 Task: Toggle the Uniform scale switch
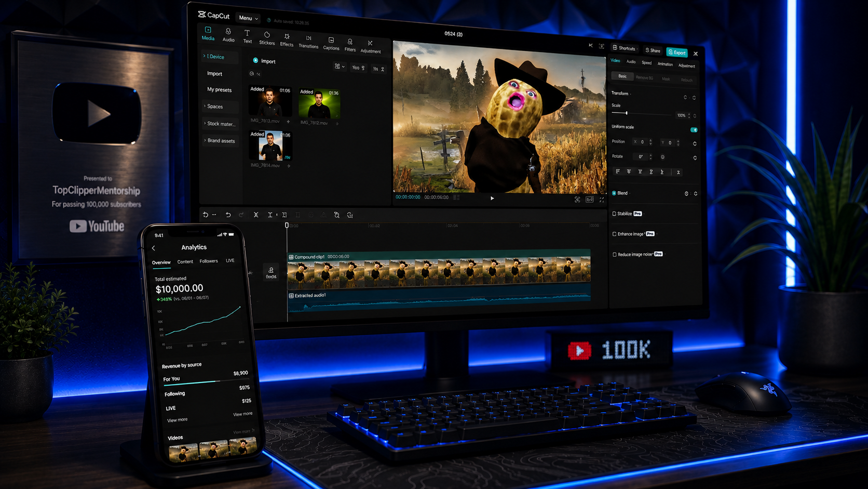(x=694, y=129)
